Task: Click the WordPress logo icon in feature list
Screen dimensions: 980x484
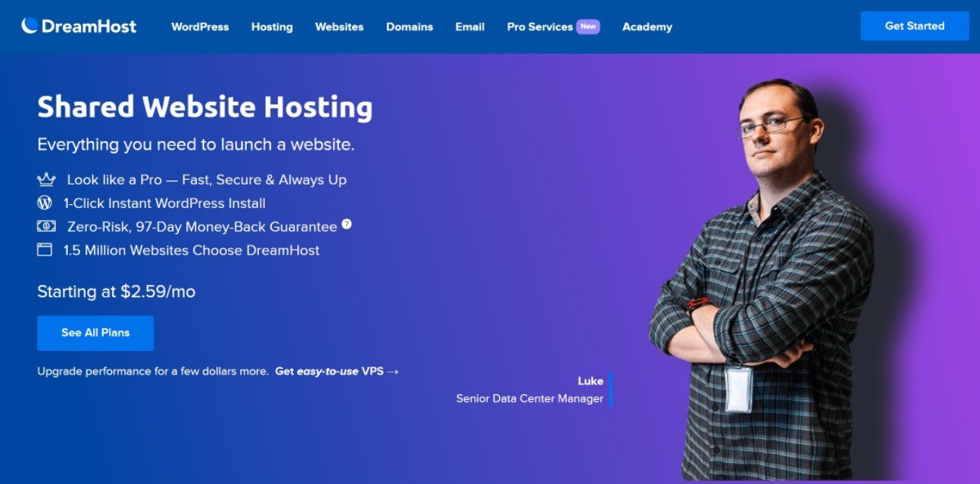Action: click(45, 203)
